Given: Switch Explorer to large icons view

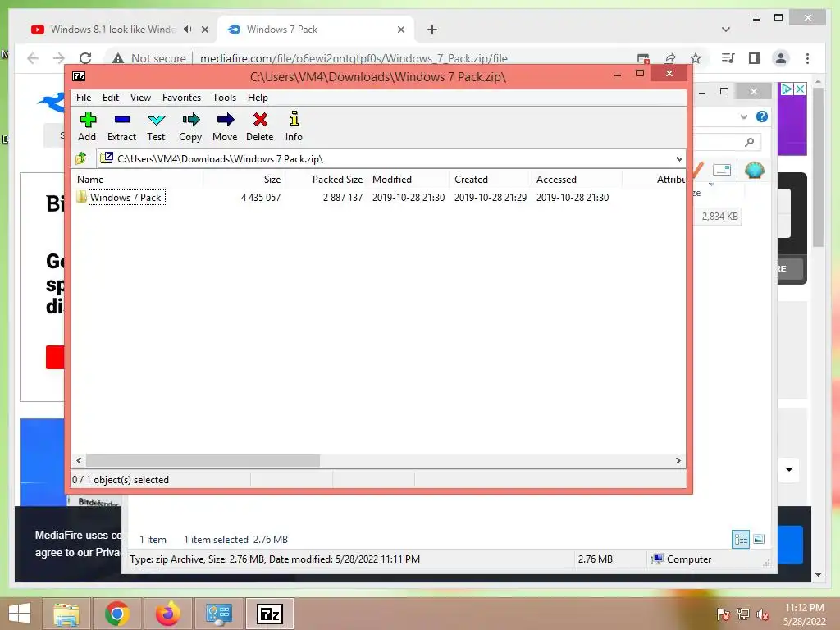Looking at the screenshot, I should [x=759, y=539].
